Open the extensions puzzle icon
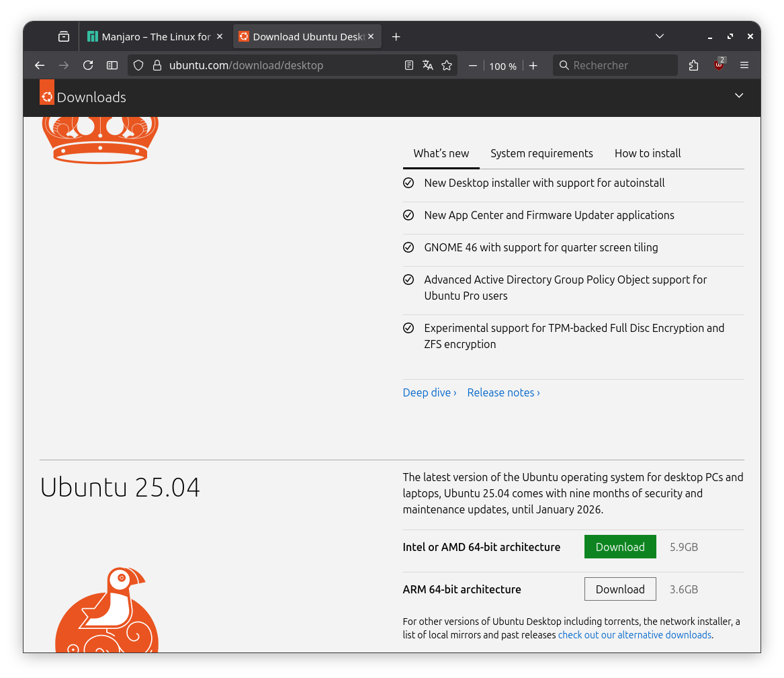 coord(693,65)
